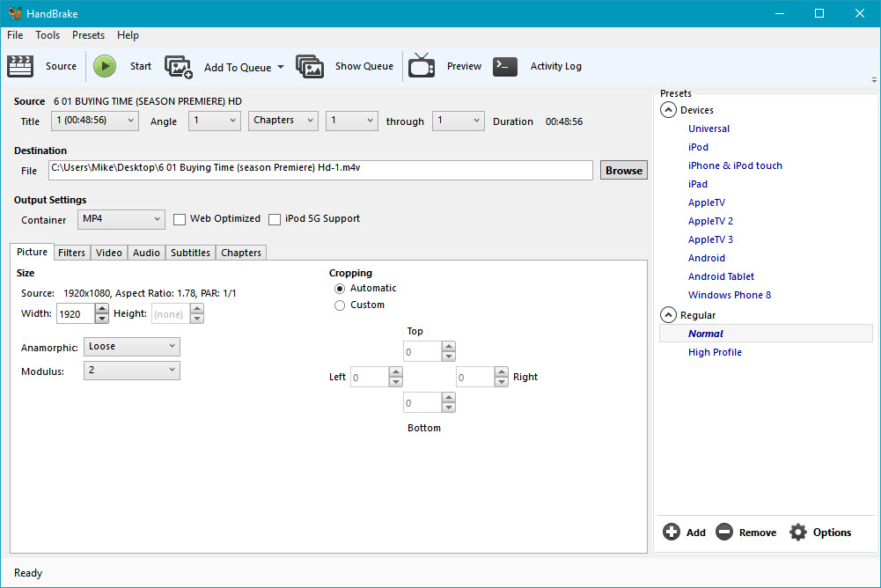Open the Chapters mode dropdown
Screen dimensions: 881x588
coord(283,121)
